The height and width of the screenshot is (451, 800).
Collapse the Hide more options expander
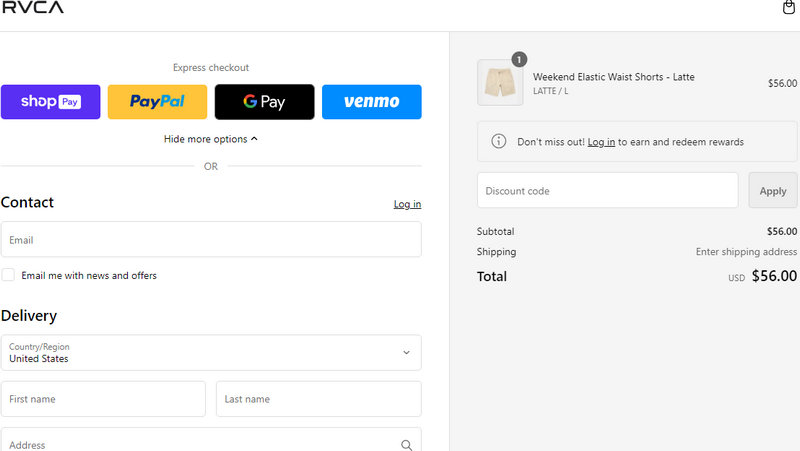tap(210, 139)
